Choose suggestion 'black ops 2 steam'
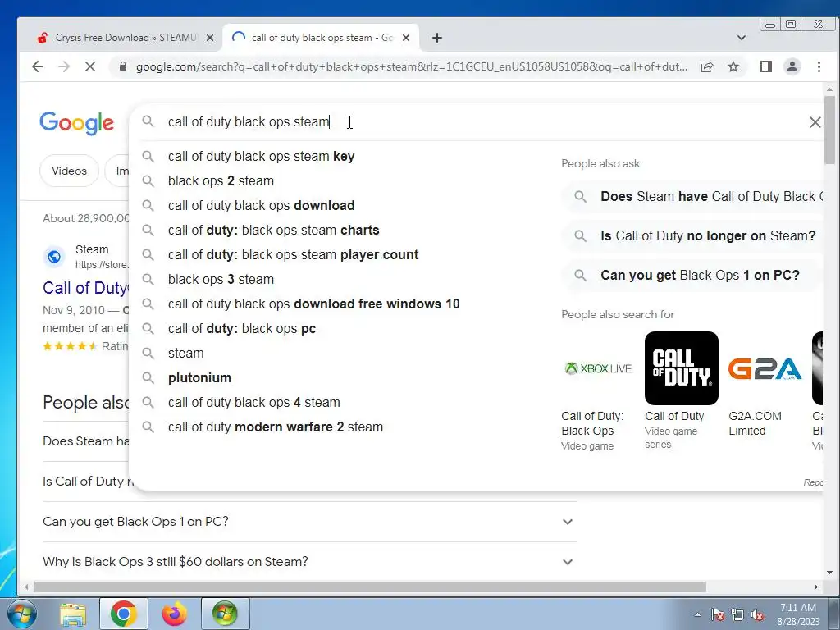This screenshot has height=630, width=840. click(x=221, y=180)
